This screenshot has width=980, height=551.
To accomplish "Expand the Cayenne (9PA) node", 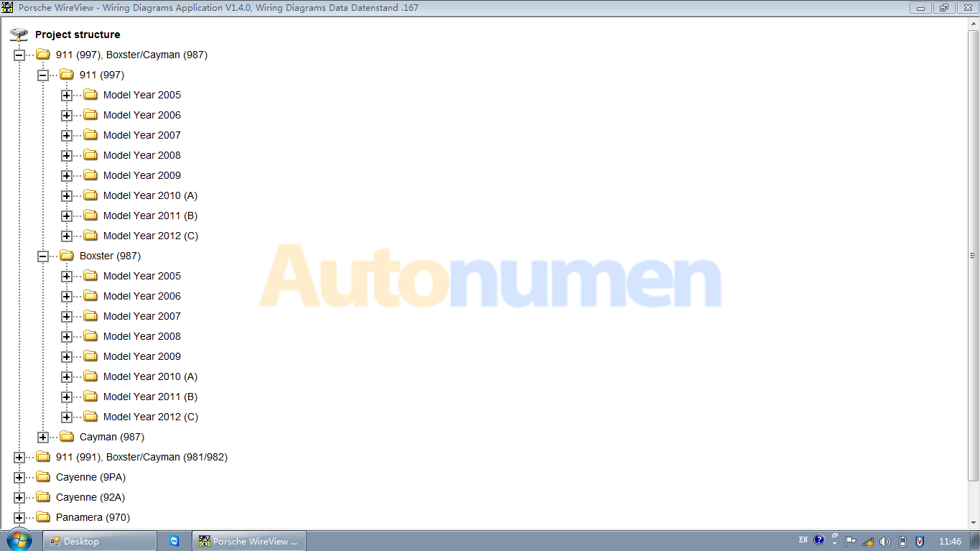I will click(19, 477).
